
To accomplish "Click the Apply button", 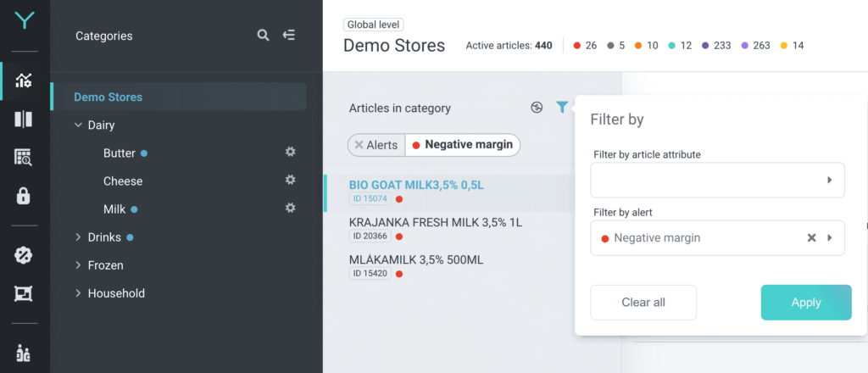I will point(806,303).
